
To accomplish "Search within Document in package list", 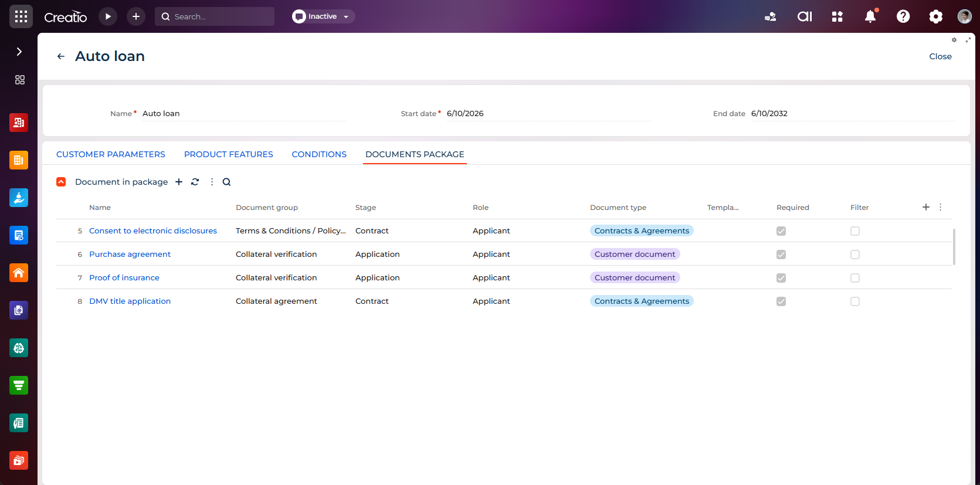I will 226,182.
